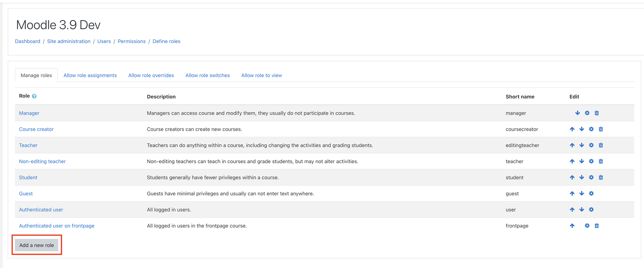
Task: Move the Student role up
Action: (572, 177)
